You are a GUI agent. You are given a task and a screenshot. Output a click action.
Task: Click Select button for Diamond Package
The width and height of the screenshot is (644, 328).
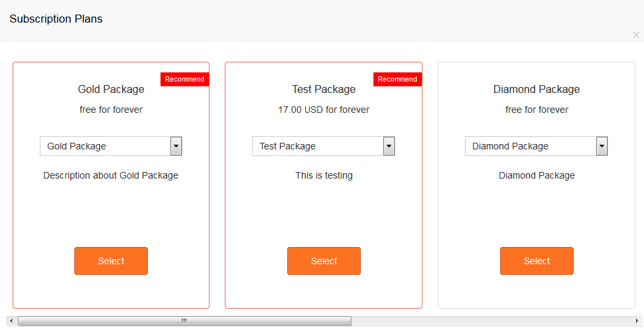tap(537, 261)
